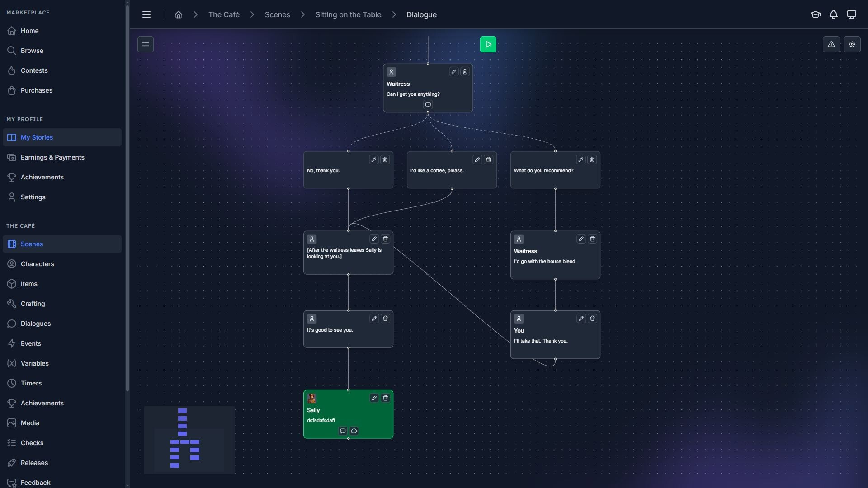Open the canvas layers menu button top-left
This screenshot has width=868, height=488.
[x=145, y=44]
